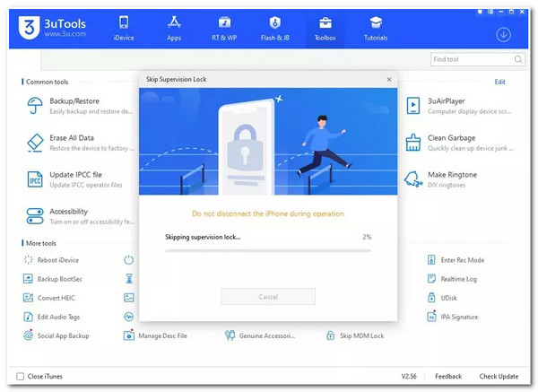
Task: Open Backup/Restore umbrella icon
Action: point(35,105)
